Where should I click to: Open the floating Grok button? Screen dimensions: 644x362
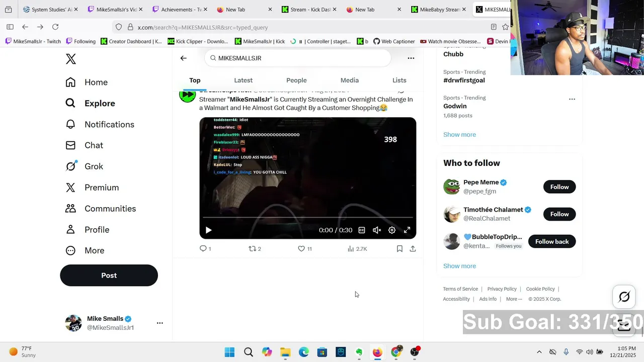pyautogui.click(x=624, y=297)
